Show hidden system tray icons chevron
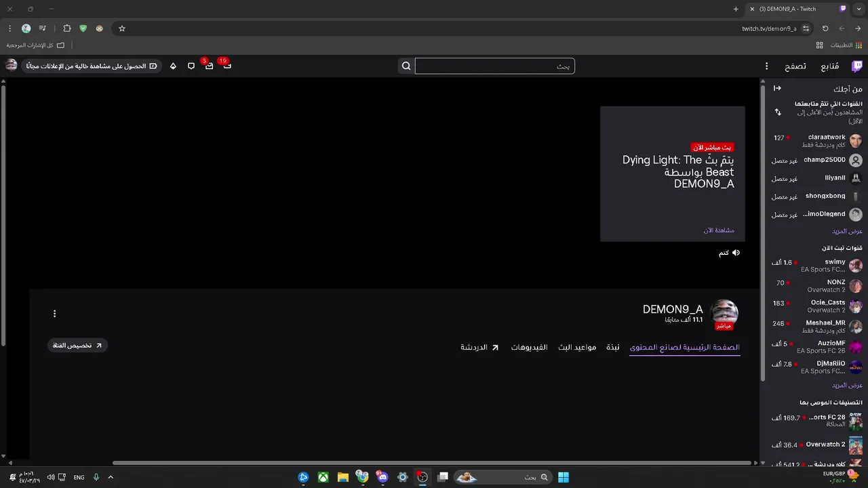Screen dimensions: 868x488 pos(111,477)
